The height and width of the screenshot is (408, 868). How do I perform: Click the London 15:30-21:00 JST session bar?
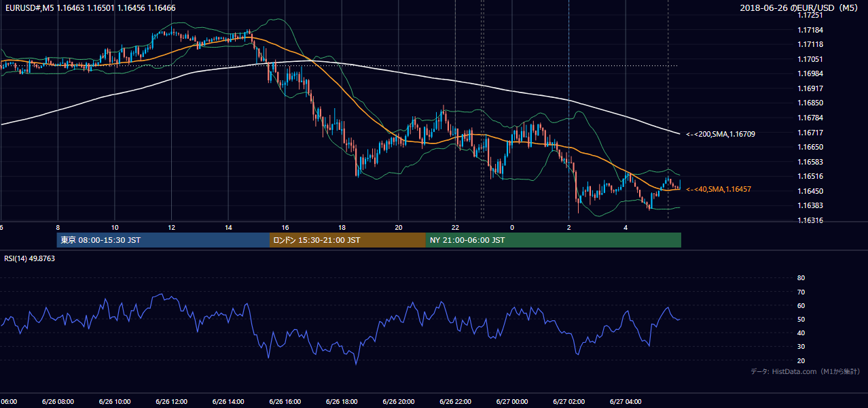(348, 240)
